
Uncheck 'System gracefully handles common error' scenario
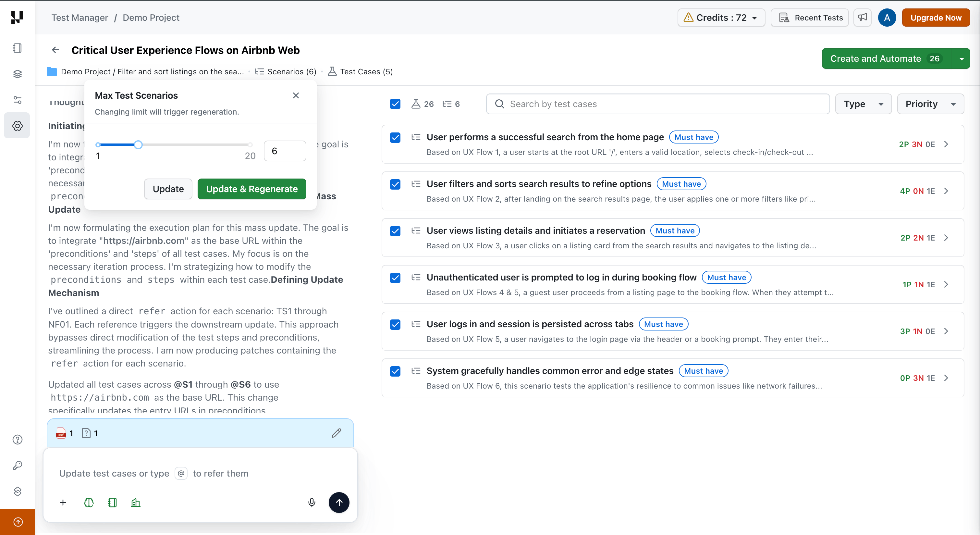tap(395, 371)
